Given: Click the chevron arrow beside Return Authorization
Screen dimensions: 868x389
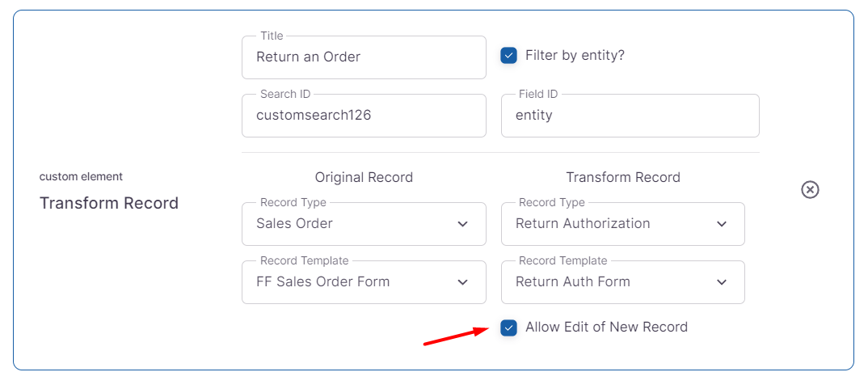Looking at the screenshot, I should click(x=722, y=224).
